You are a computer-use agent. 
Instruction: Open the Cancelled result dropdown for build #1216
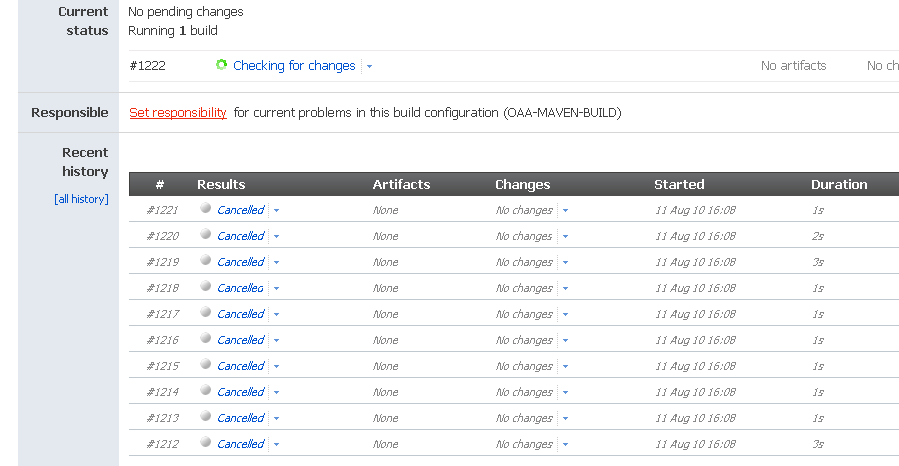[276, 340]
